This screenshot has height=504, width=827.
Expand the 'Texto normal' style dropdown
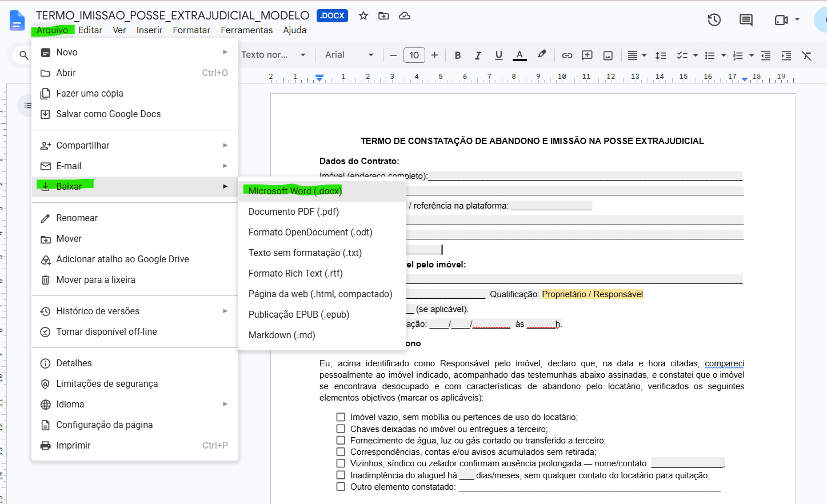[273, 55]
